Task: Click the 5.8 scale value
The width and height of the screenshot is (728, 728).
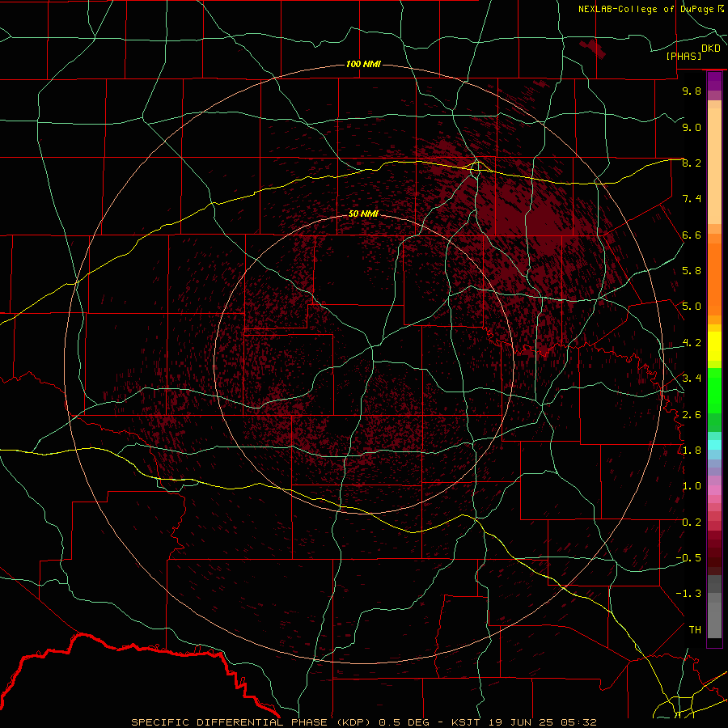Action: tap(692, 271)
